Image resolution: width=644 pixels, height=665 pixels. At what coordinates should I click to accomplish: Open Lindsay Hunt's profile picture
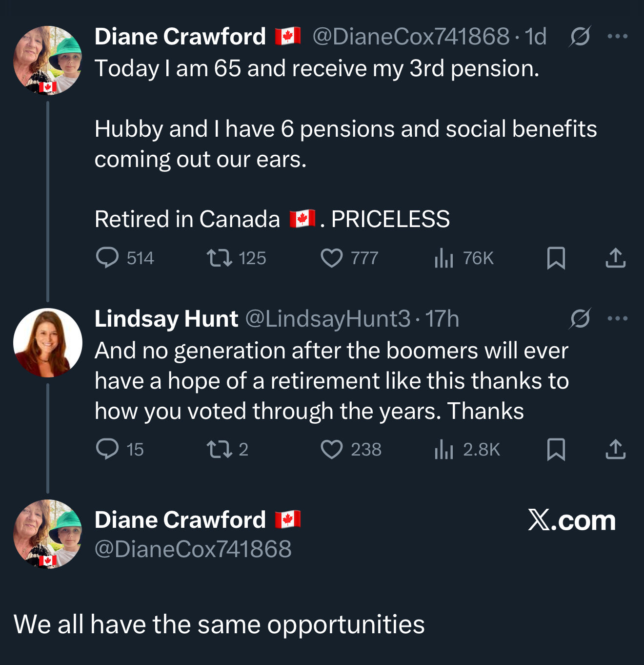pos(48,343)
